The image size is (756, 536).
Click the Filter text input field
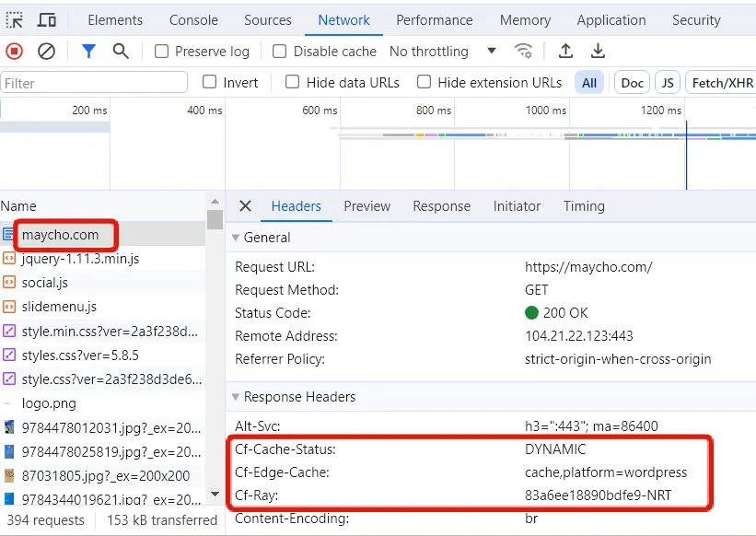tap(94, 83)
